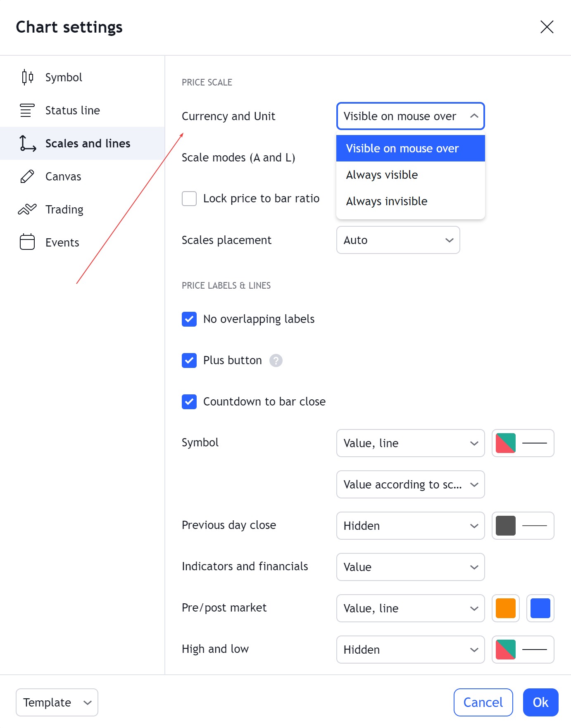Image resolution: width=571 pixels, height=728 pixels.
Task: Click the Trading chart icon
Action: click(x=27, y=209)
